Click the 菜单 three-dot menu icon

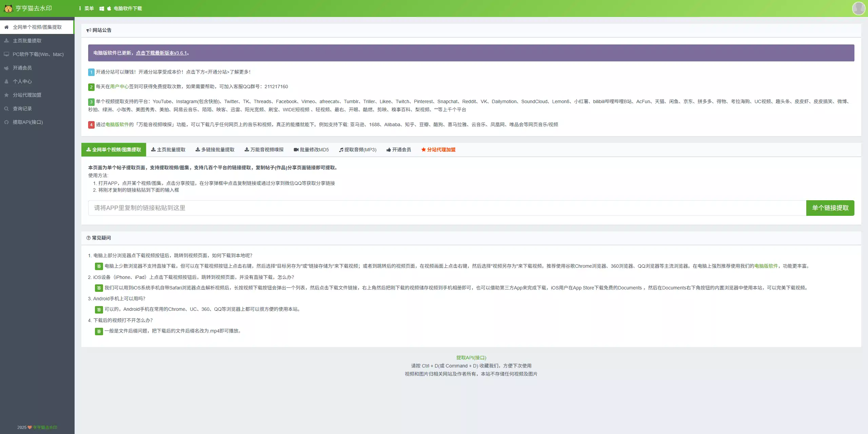click(80, 8)
